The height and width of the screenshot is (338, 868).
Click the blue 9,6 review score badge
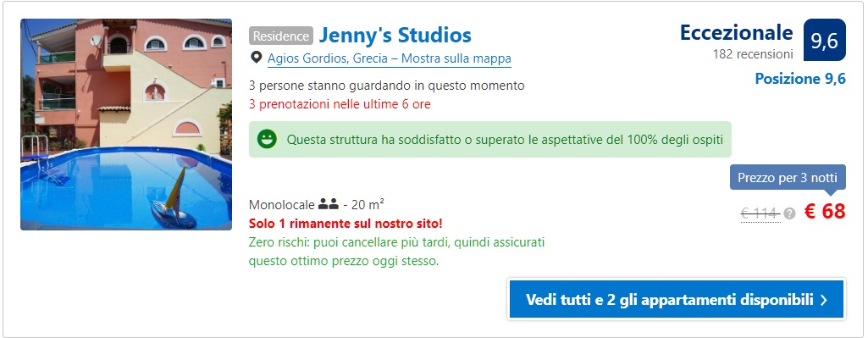(x=825, y=40)
